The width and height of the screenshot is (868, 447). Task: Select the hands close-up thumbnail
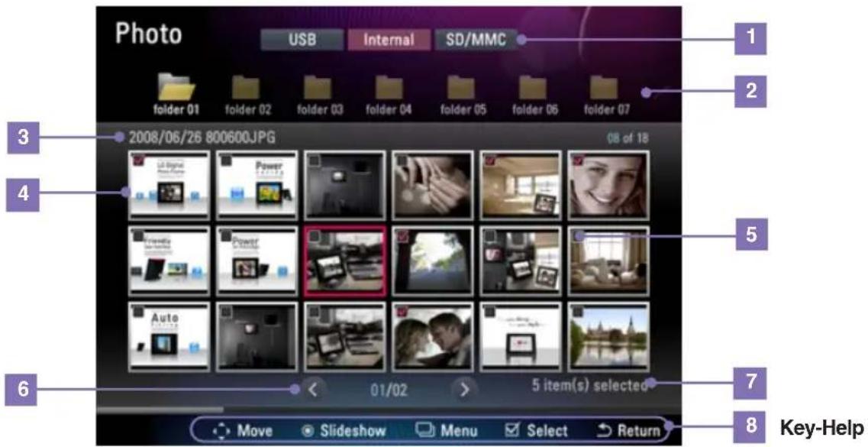pyautogui.click(x=433, y=185)
